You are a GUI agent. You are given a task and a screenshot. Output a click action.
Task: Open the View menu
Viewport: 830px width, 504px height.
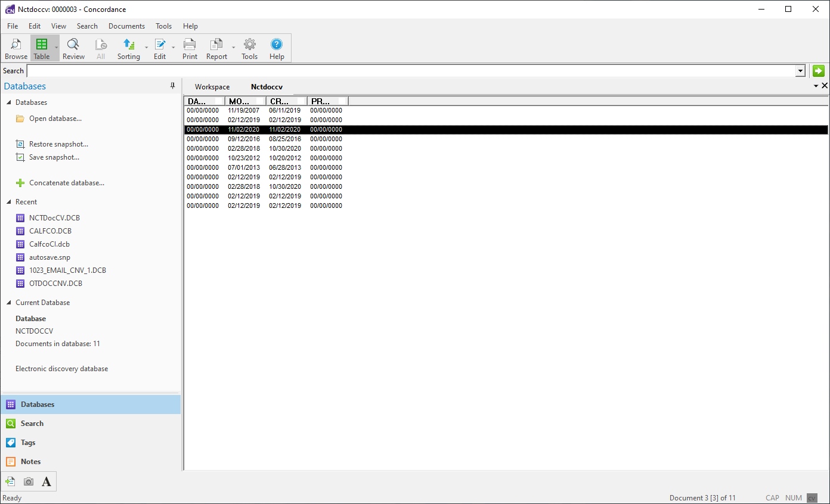coord(58,26)
